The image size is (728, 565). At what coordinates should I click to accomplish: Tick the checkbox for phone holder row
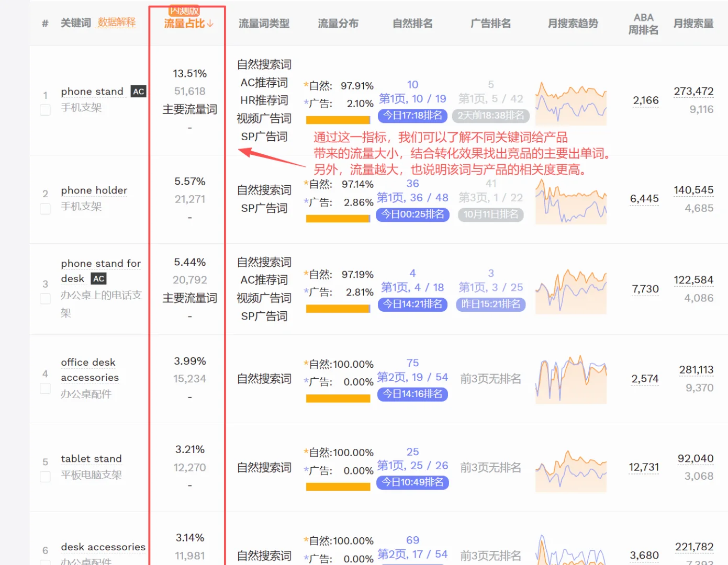[x=46, y=209]
